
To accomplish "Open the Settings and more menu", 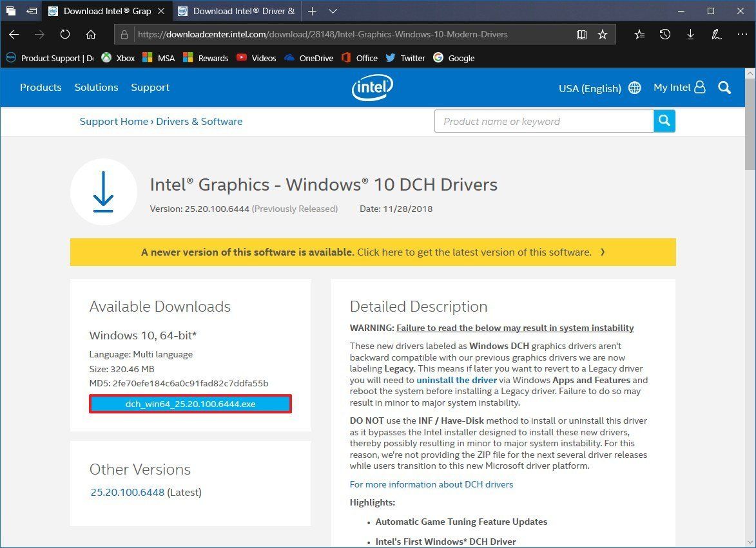I will tap(742, 35).
